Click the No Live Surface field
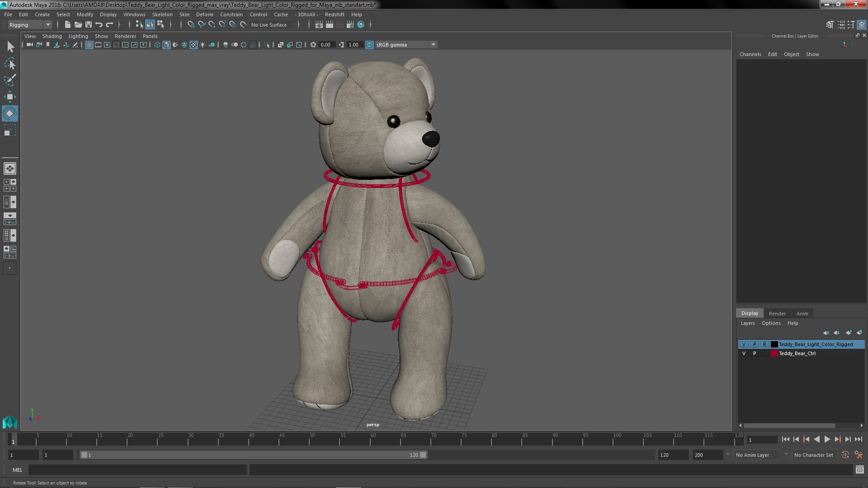Screen dimensions: 868x488 [x=271, y=25]
